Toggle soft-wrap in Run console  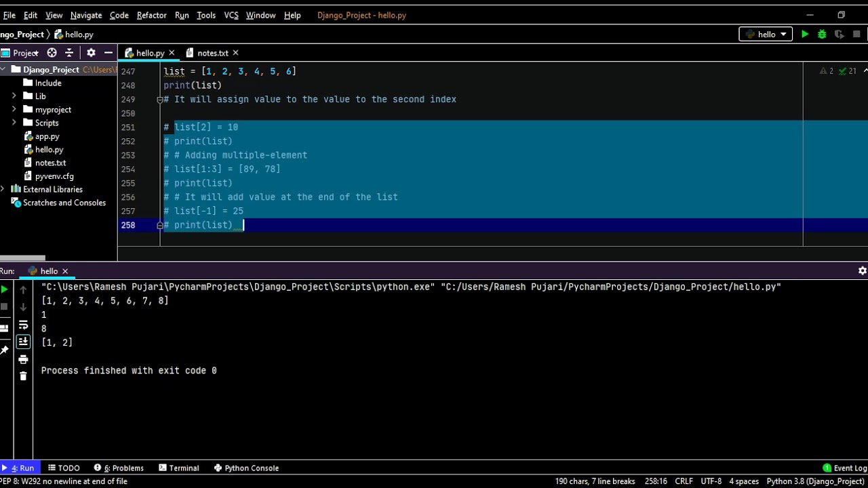pos(23,325)
